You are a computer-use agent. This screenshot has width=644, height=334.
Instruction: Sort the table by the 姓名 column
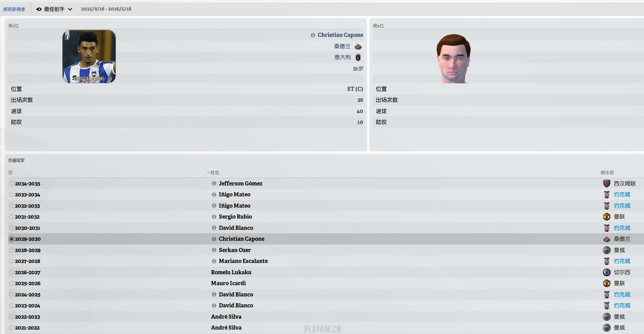[x=215, y=172]
